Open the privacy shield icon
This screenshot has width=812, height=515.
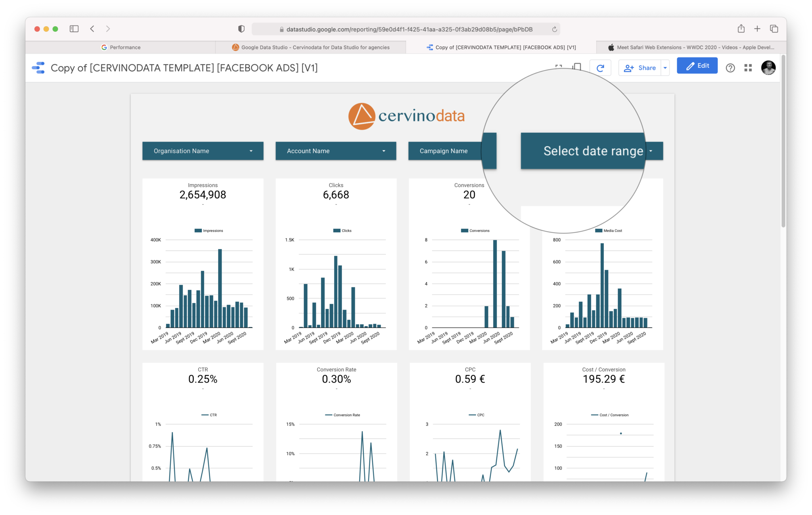[x=241, y=29]
